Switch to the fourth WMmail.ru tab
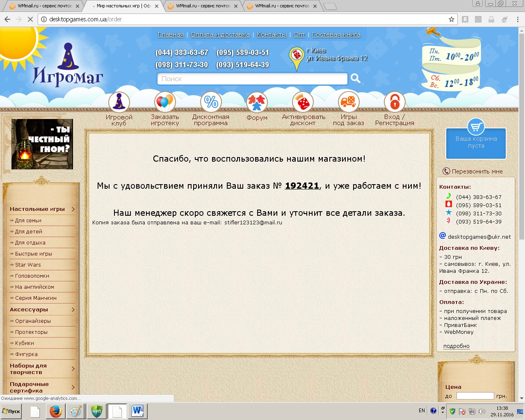The height and width of the screenshot is (420, 525). pos(281,6)
